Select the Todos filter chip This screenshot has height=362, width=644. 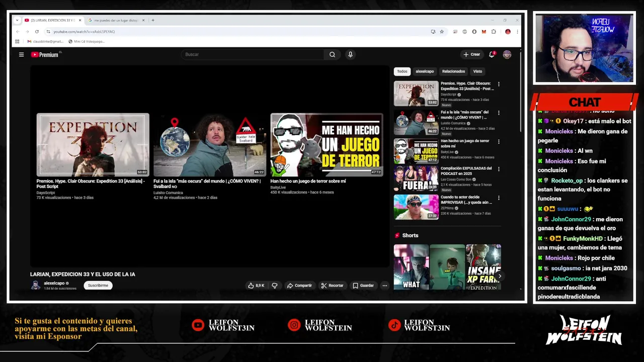coord(402,71)
